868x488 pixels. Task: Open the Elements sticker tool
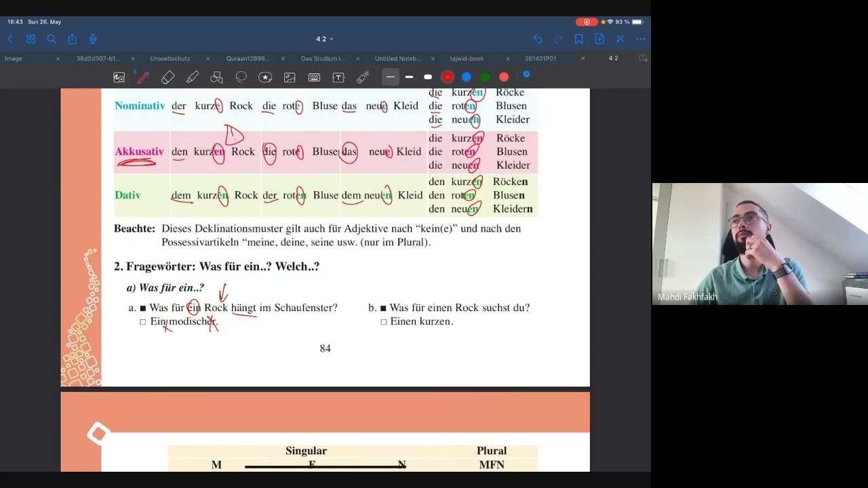coord(265,77)
